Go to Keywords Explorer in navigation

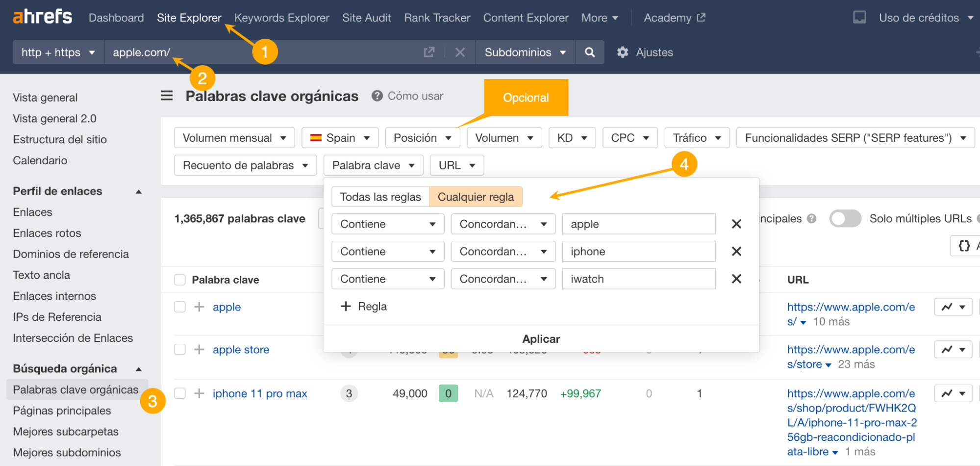click(x=281, y=18)
